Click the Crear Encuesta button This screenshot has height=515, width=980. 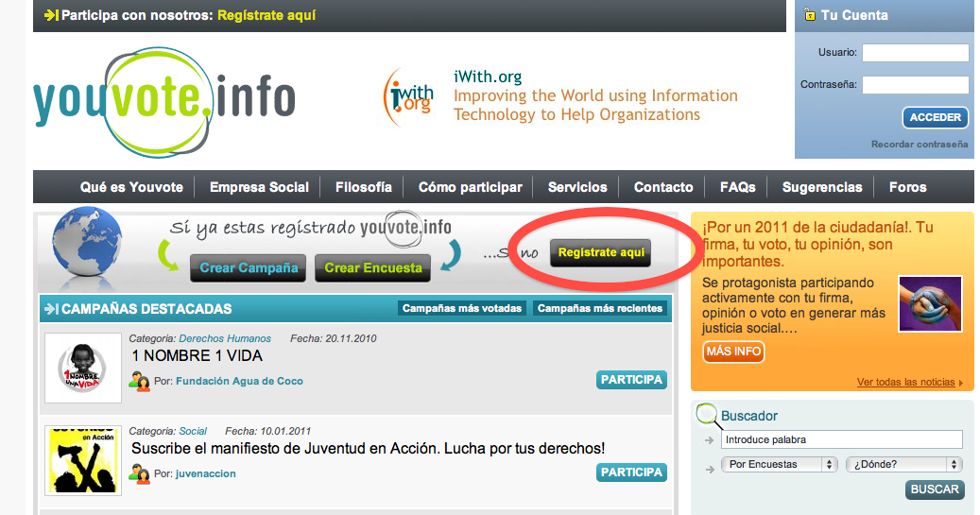pos(373,268)
